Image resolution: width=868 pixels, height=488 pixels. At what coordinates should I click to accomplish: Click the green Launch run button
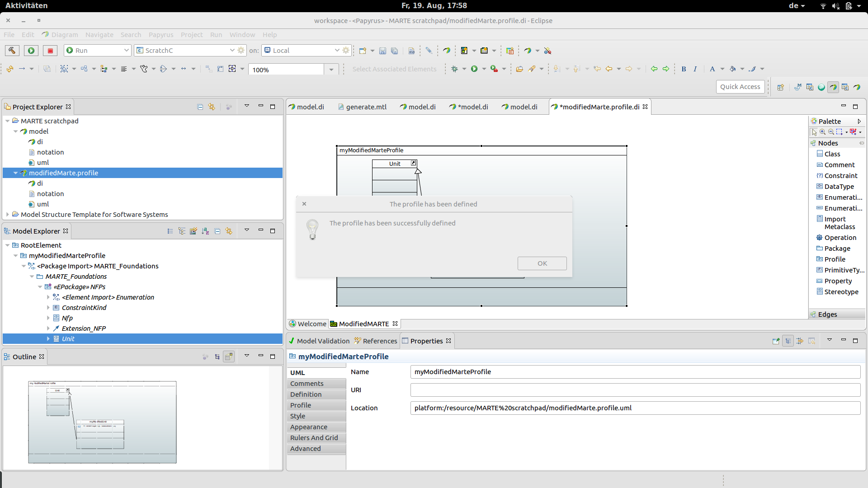pos(31,51)
